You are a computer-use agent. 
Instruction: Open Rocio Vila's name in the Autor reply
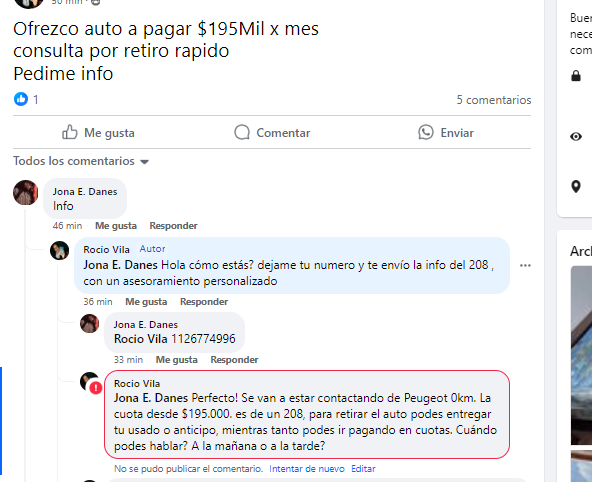point(106,249)
